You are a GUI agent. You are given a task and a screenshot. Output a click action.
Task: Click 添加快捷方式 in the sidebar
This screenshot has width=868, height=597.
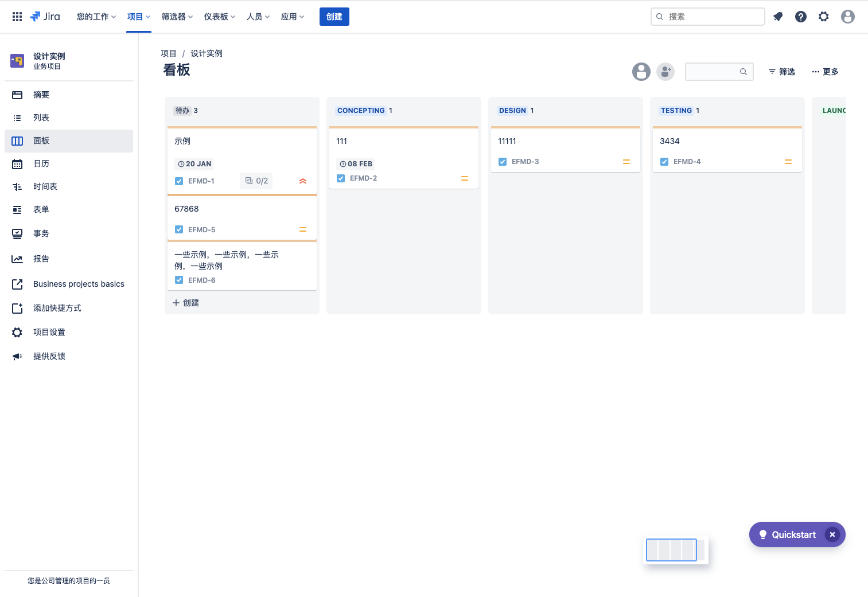coord(69,308)
